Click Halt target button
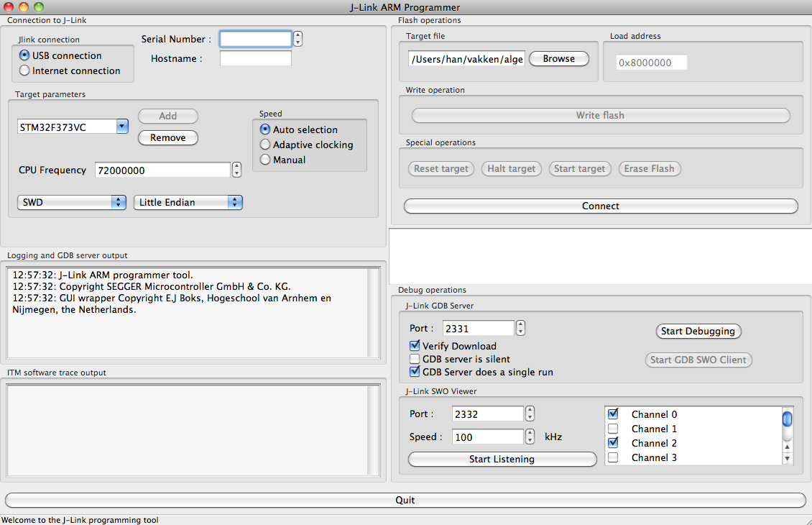This screenshot has height=525, width=812. tap(511, 168)
